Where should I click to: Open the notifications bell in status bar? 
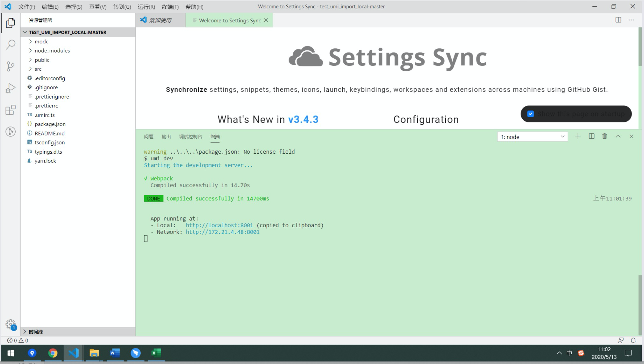pos(633,340)
